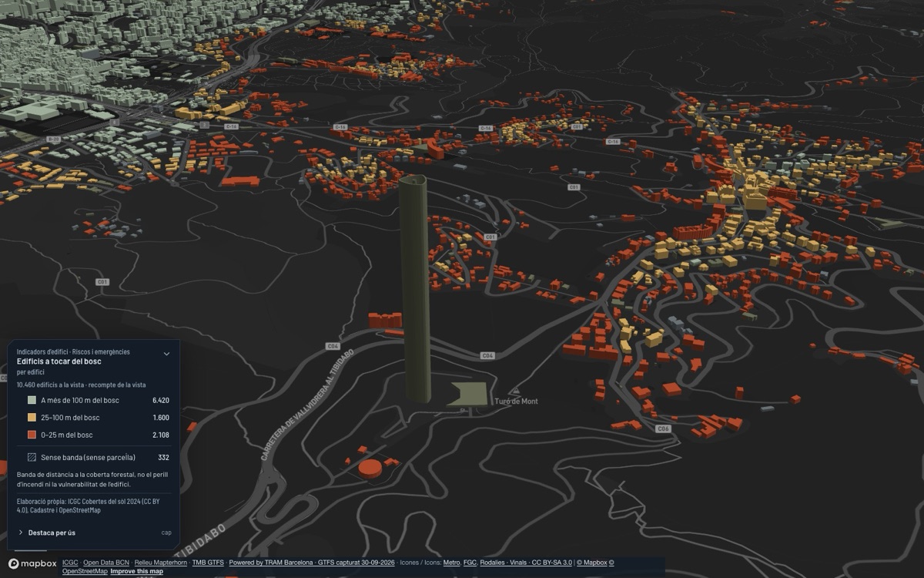
Task: Open the TMB GTFS link
Action: [208, 563]
